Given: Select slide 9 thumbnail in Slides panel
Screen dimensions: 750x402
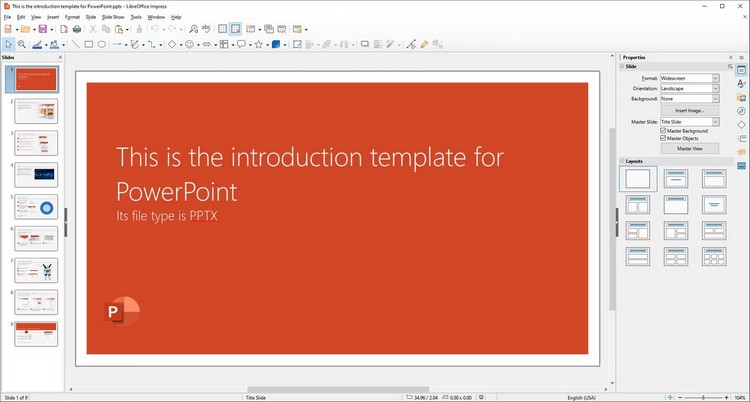Looking at the screenshot, I should [x=36, y=334].
